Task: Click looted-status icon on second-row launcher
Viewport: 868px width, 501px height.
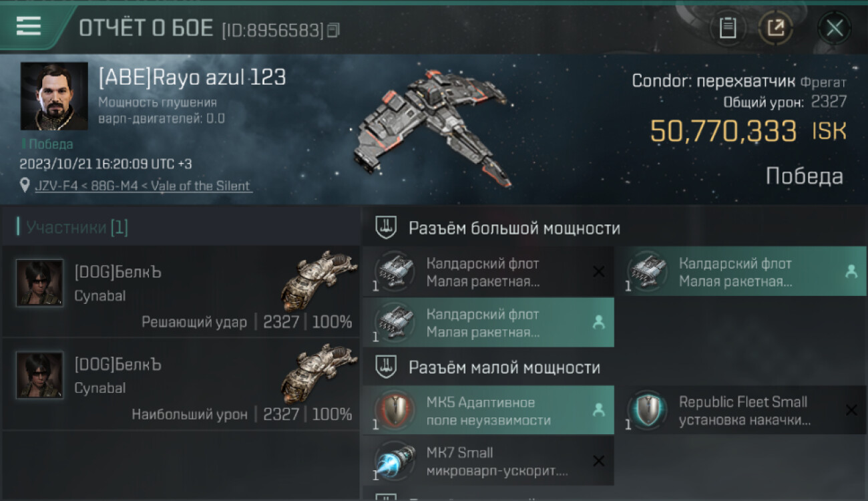Action: tap(599, 323)
